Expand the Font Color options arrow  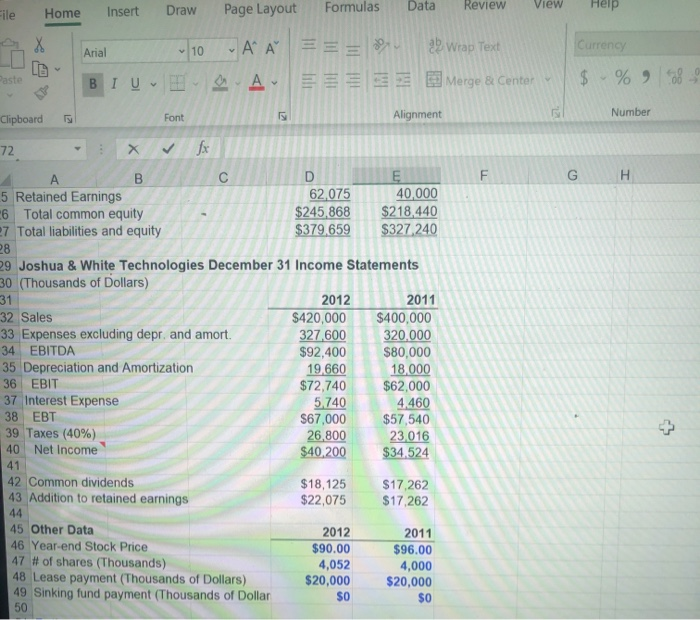[274, 83]
